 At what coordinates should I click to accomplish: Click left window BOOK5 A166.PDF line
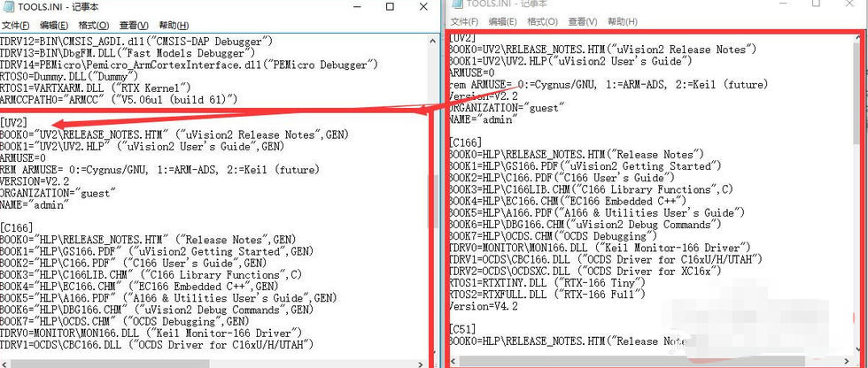(x=168, y=298)
